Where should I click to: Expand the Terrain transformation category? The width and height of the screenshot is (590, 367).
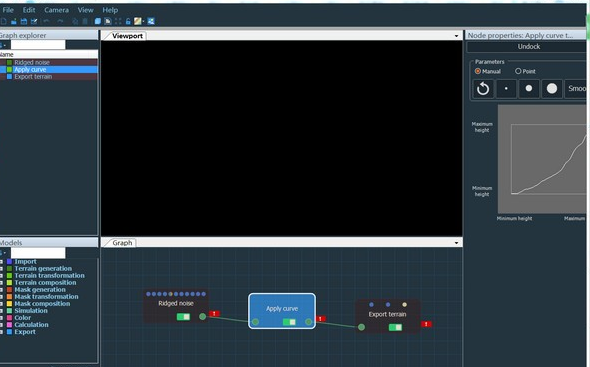pyautogui.click(x=2, y=276)
